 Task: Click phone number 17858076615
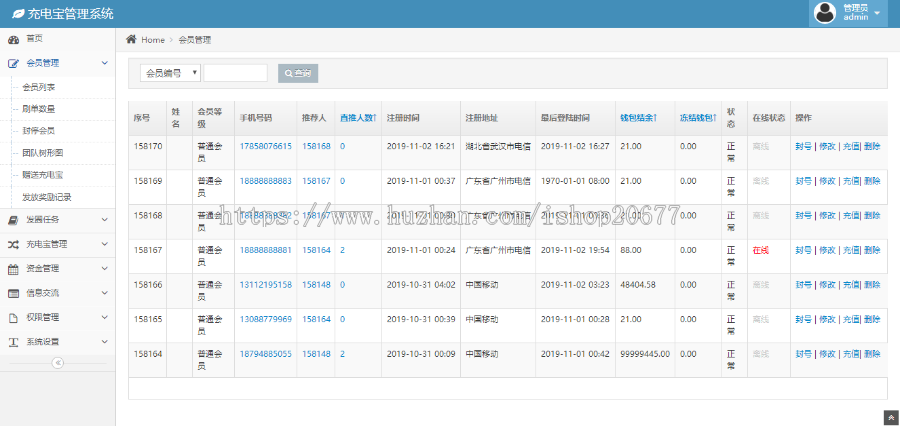266,146
